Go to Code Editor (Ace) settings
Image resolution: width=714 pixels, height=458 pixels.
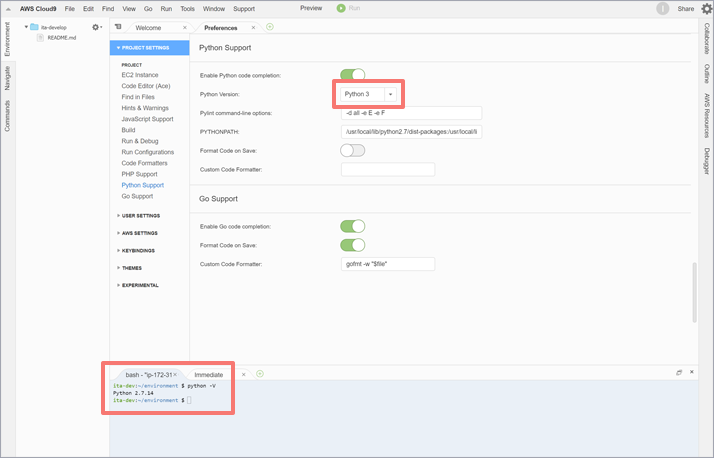[146, 86]
